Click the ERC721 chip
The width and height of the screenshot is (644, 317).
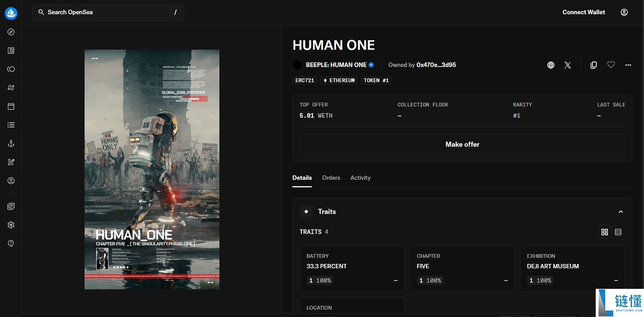305,80
